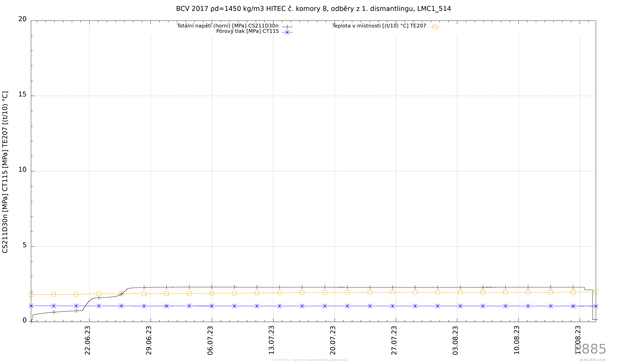
Task: Click x-axis date label '29.06.23'
Action: click(149, 341)
